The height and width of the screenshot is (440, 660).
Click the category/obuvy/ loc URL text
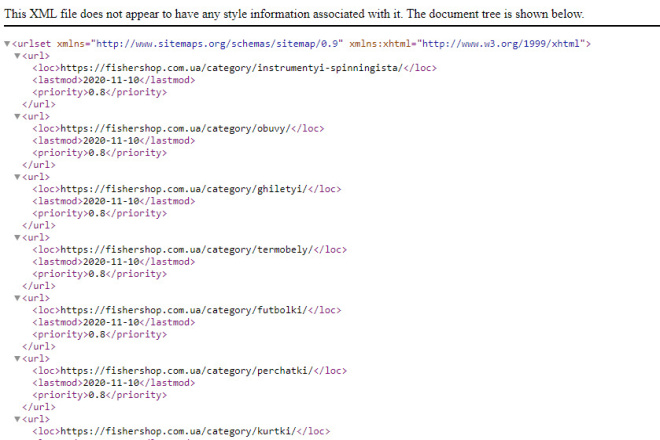tap(176, 128)
